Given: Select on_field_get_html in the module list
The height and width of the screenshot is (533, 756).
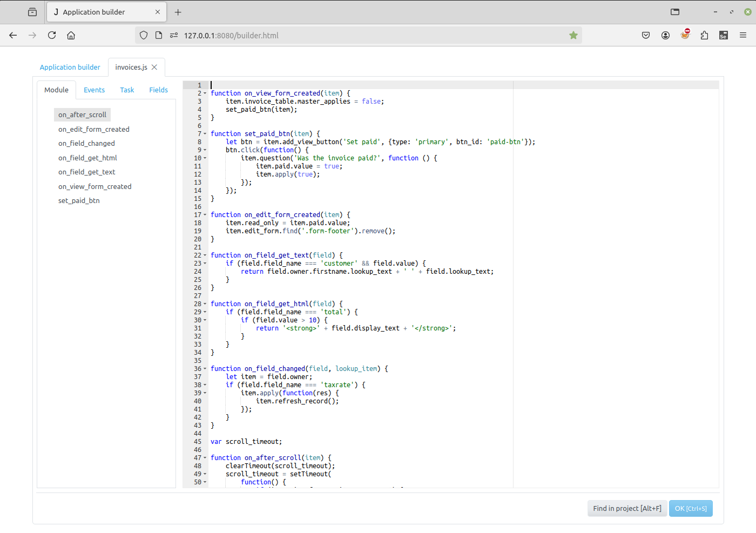Looking at the screenshot, I should point(87,158).
